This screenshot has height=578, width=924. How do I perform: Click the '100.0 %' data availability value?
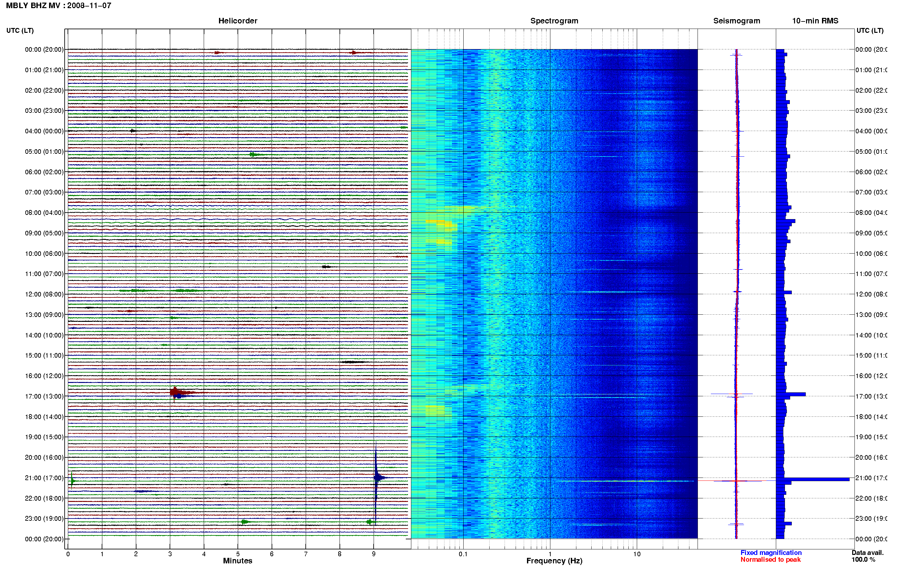click(x=863, y=560)
